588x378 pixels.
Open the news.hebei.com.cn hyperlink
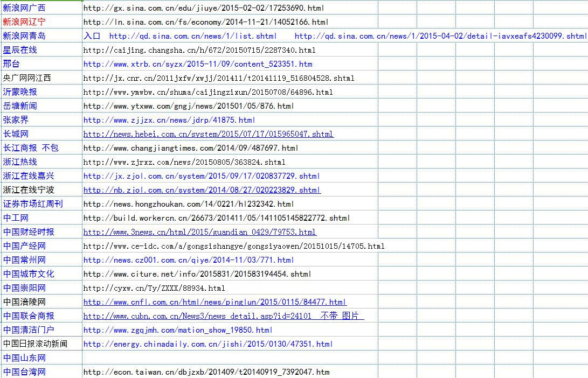pos(209,134)
